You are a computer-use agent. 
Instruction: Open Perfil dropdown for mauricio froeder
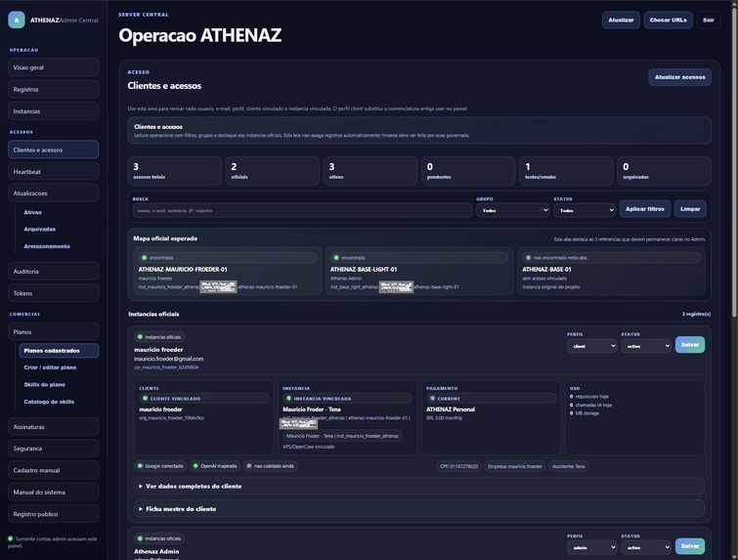click(x=591, y=346)
